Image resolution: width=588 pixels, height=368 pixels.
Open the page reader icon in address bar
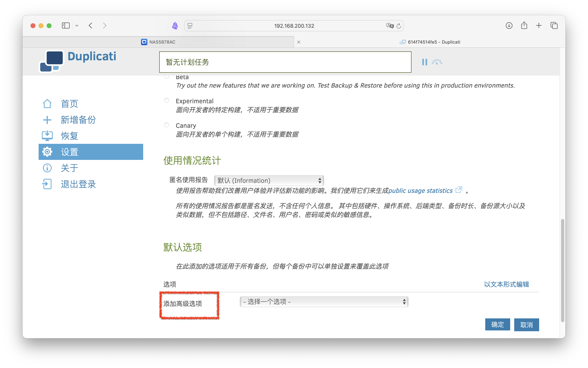pos(190,26)
